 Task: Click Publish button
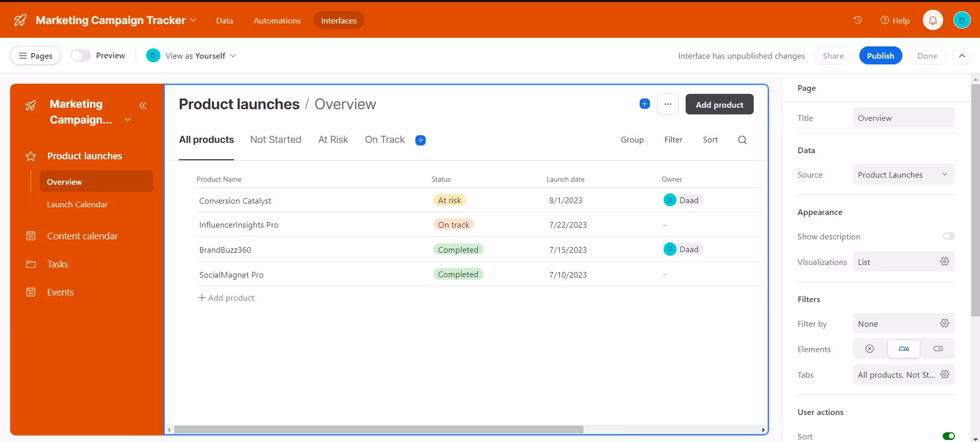(880, 56)
